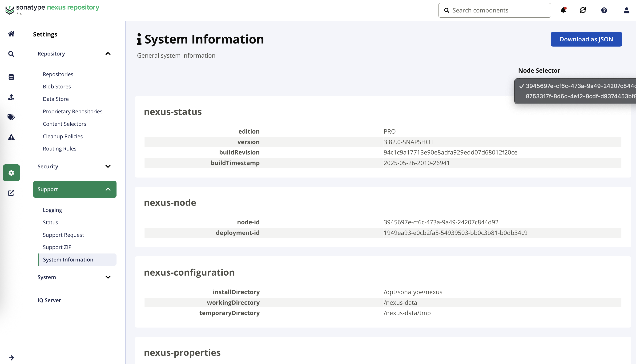The width and height of the screenshot is (636, 364).
Task: Open the Tags icon in the left rail
Action: pos(11,117)
